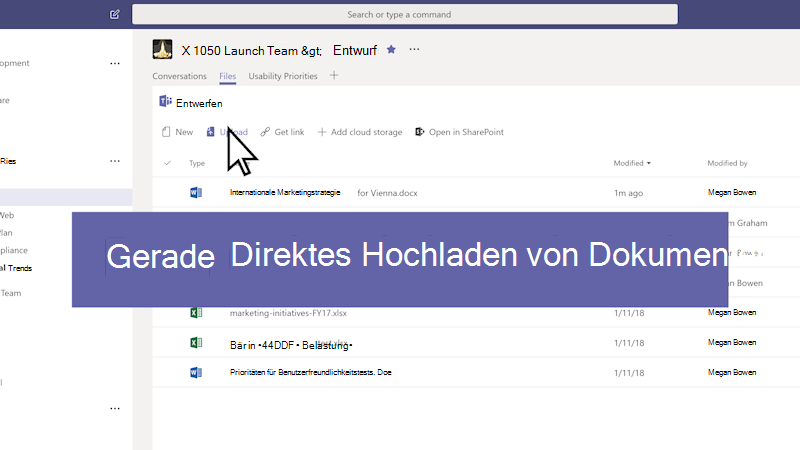Click 1/11/18 date of marketing-initiatives-FY17.xlsx
Screen dimensions: 800x450
click(x=629, y=313)
